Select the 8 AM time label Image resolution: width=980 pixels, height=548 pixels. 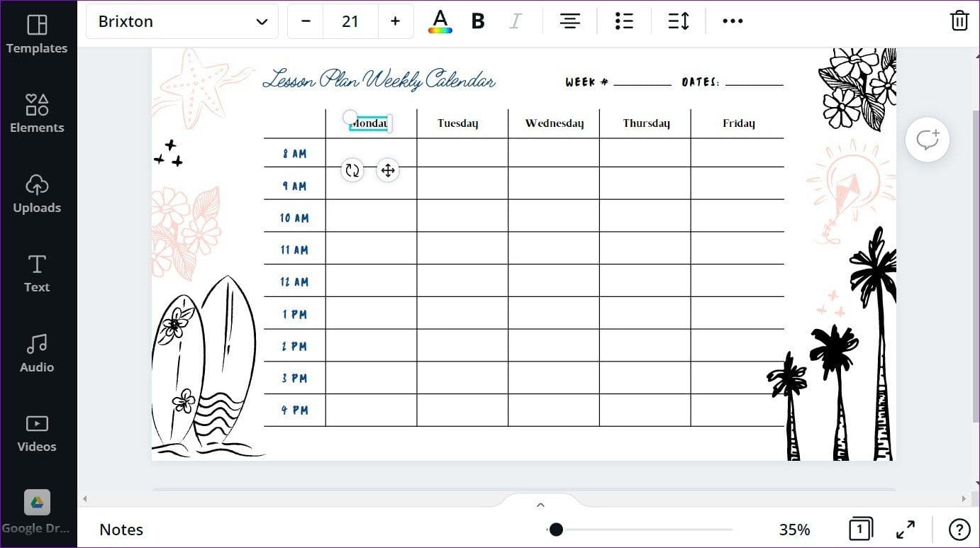[x=294, y=154]
